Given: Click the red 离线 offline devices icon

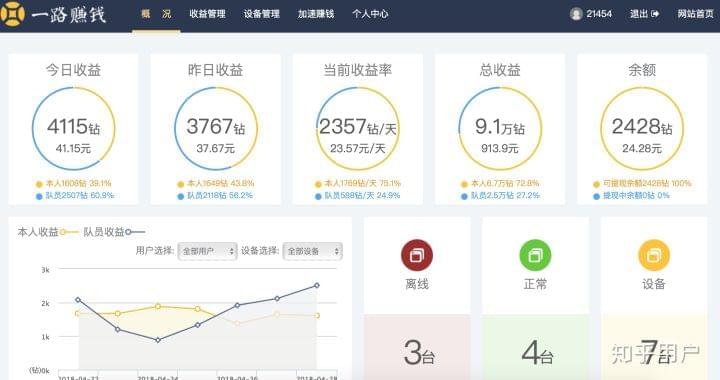Looking at the screenshot, I should 417,255.
